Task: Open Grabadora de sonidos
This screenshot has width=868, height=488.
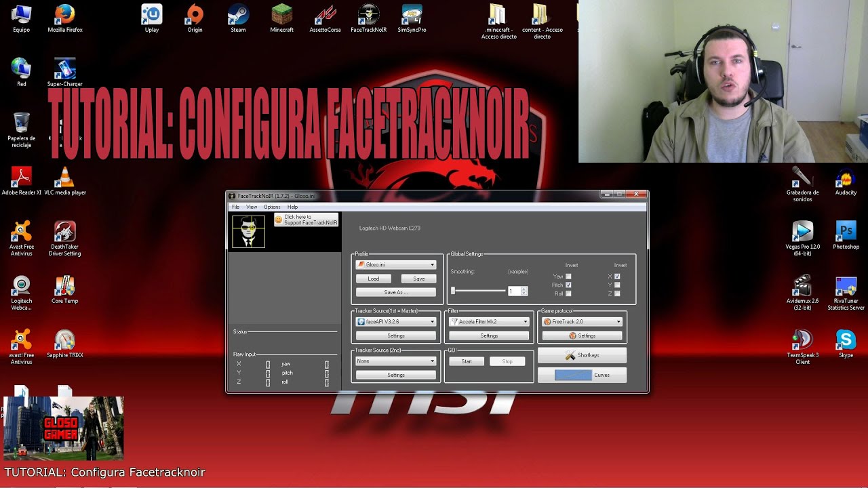Action: pos(802,184)
